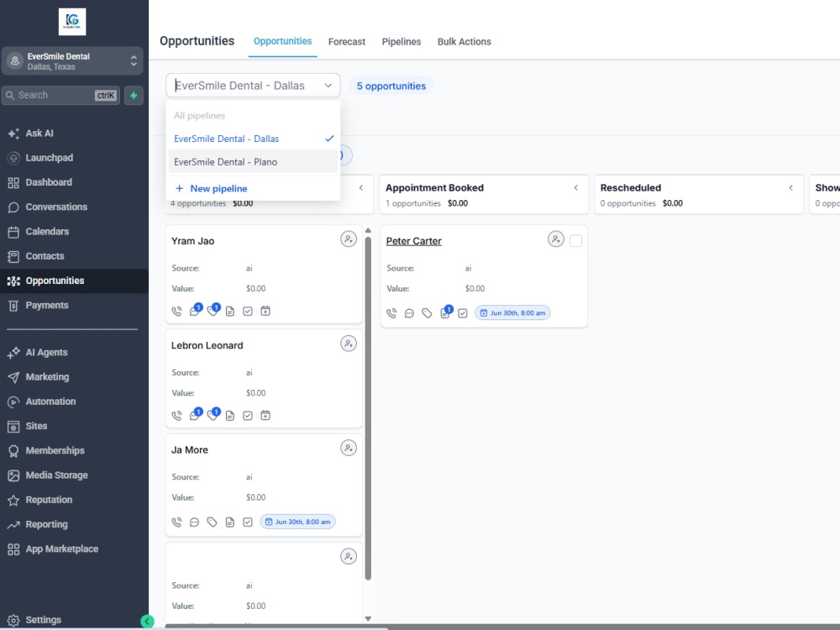Open notes icon on Lebron Leonard card
Screen dimensions: 840x630
point(230,416)
